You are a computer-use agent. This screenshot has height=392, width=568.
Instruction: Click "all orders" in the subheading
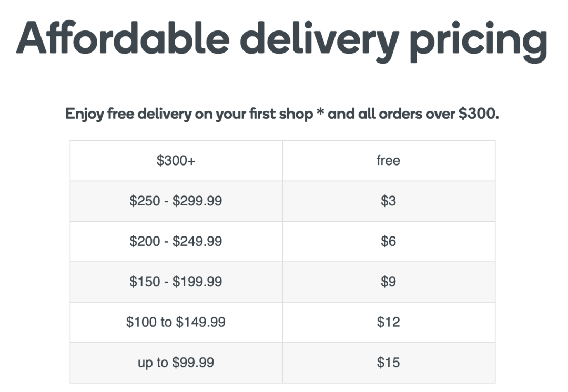(x=394, y=114)
